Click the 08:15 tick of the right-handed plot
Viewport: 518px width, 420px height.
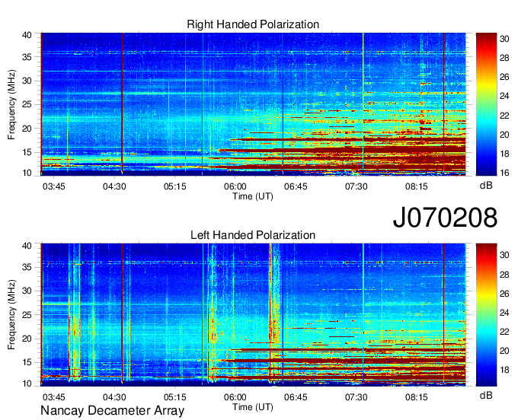click(x=417, y=186)
